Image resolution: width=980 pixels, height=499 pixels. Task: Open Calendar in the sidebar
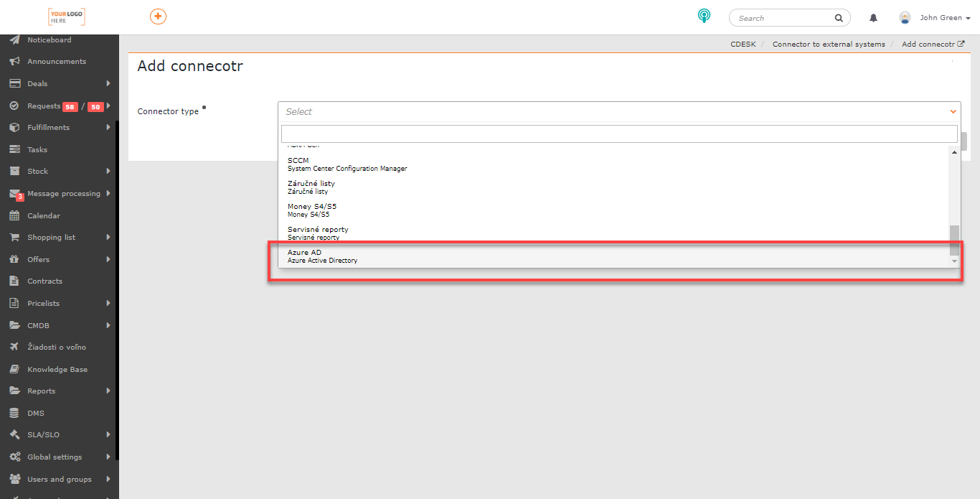coord(44,215)
